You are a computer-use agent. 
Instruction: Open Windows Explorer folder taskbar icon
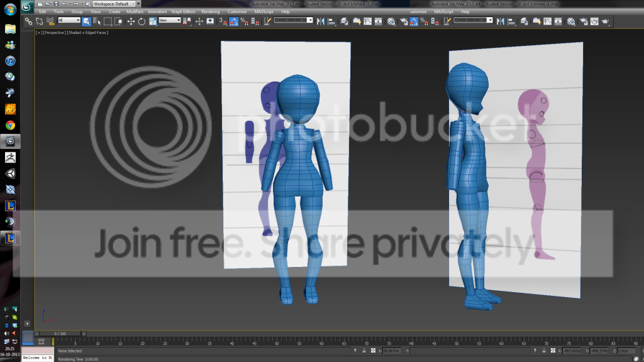[10, 29]
